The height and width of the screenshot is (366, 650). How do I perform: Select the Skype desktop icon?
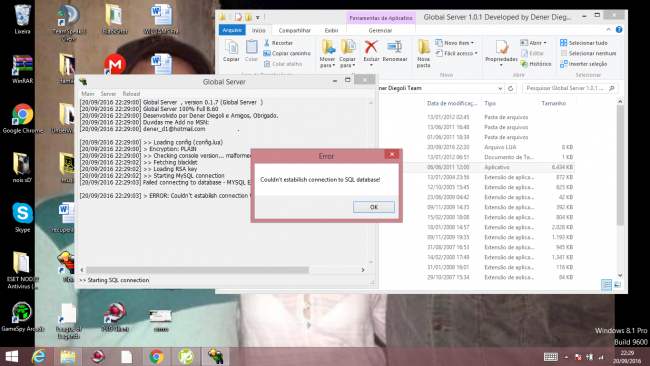point(22,217)
